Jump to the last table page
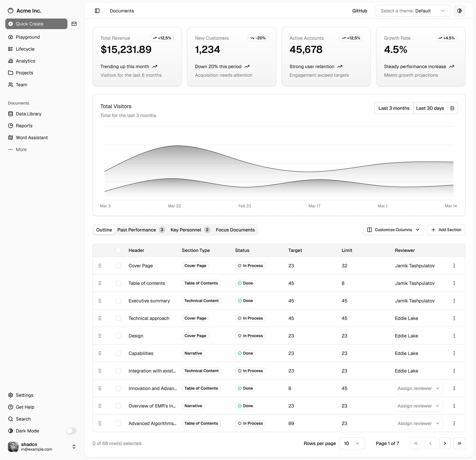This screenshot has width=476, height=460. point(459,443)
